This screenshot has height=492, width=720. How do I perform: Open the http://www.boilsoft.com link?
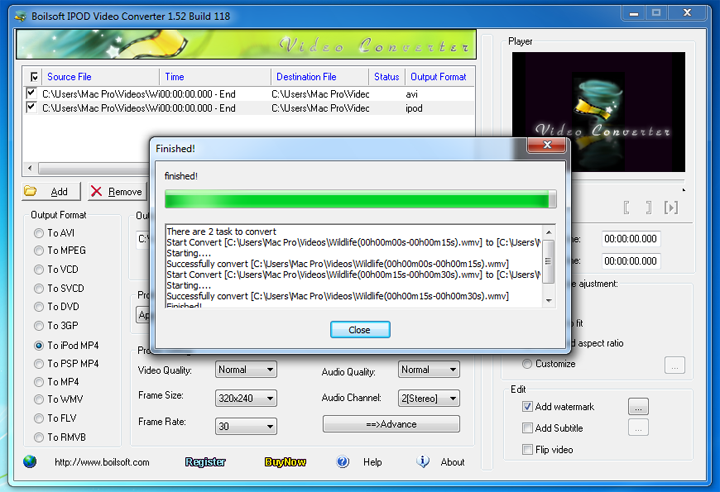coord(102,462)
